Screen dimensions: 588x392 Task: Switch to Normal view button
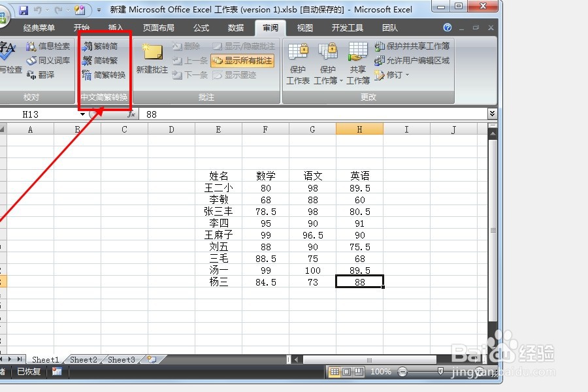click(335, 372)
